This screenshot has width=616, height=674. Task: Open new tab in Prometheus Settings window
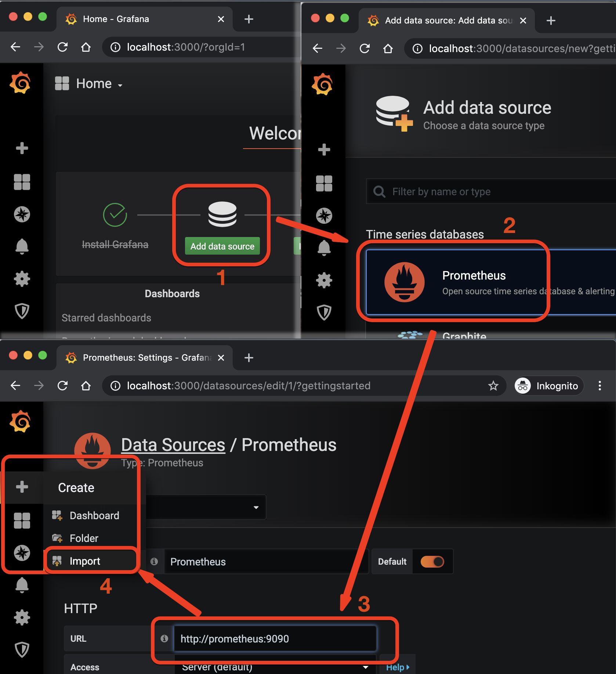pos(249,358)
